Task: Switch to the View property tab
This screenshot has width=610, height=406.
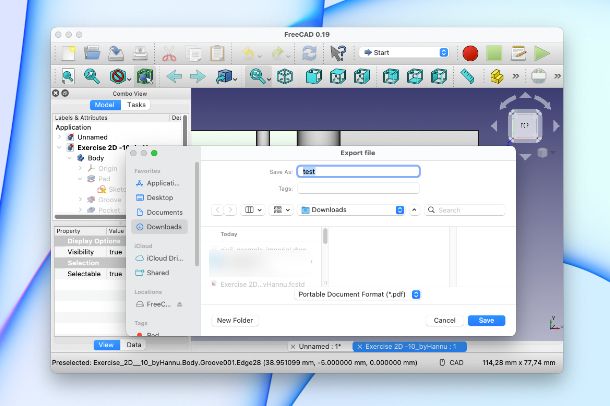Action: pyautogui.click(x=106, y=345)
